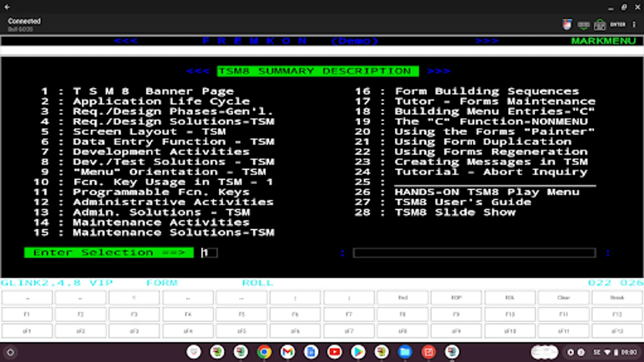The width and height of the screenshot is (644, 362).
Task: Click menu entry 'HANDS-ON TSM8 Play Menu'
Action: click(x=487, y=192)
